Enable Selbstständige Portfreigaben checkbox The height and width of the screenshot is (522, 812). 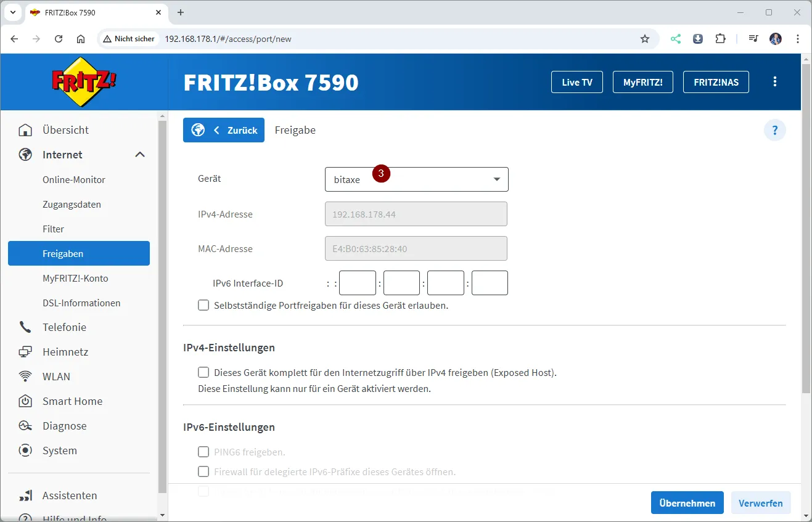click(x=203, y=305)
